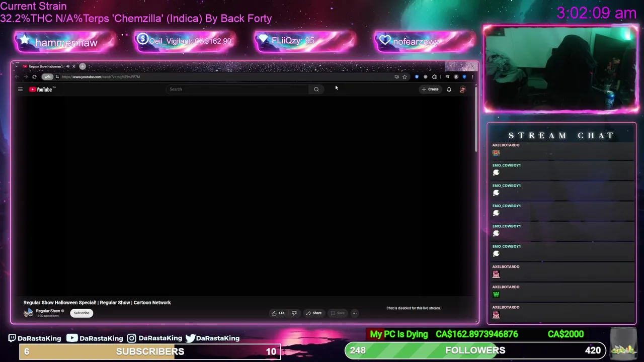This screenshot has height=362, width=644.
Task: Click the FOLLOWERS goal progress bar
Action: 475,350
